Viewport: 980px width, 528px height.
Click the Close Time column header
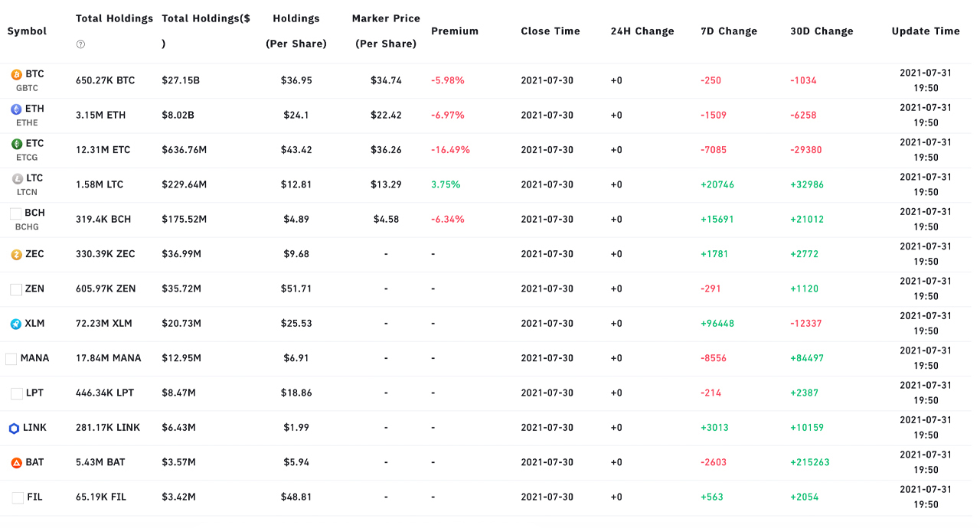pos(550,31)
